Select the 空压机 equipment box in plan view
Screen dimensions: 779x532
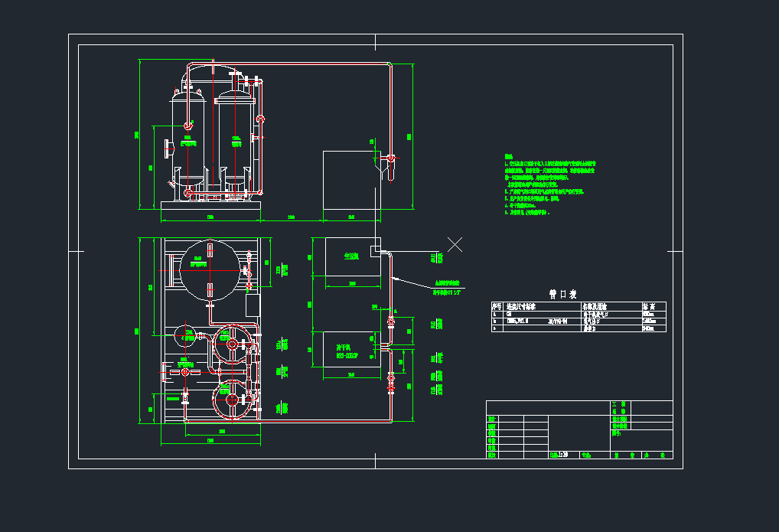[x=352, y=256]
